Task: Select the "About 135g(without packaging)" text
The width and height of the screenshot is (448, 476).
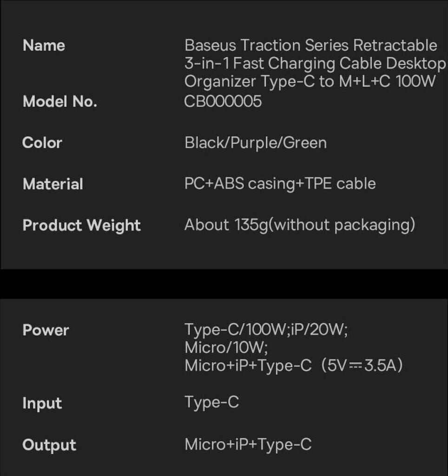Action: tap(299, 225)
